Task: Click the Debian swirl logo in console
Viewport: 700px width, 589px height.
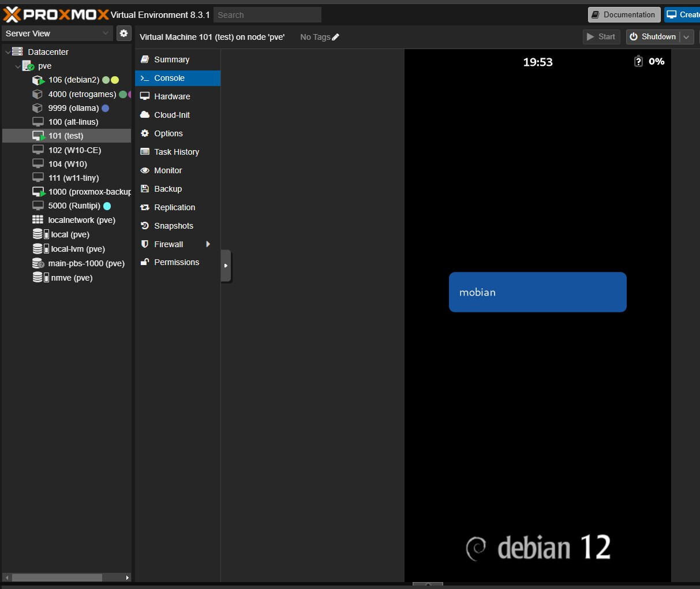Action: pos(476,549)
